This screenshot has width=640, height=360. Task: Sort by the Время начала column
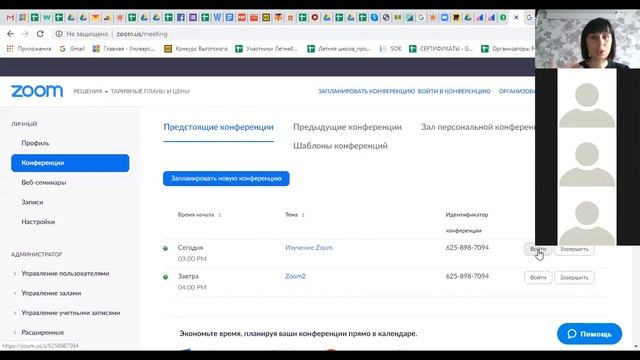[199, 215]
